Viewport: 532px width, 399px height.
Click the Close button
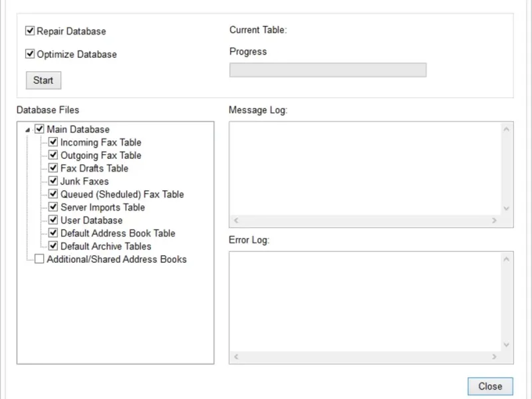pyautogui.click(x=490, y=386)
